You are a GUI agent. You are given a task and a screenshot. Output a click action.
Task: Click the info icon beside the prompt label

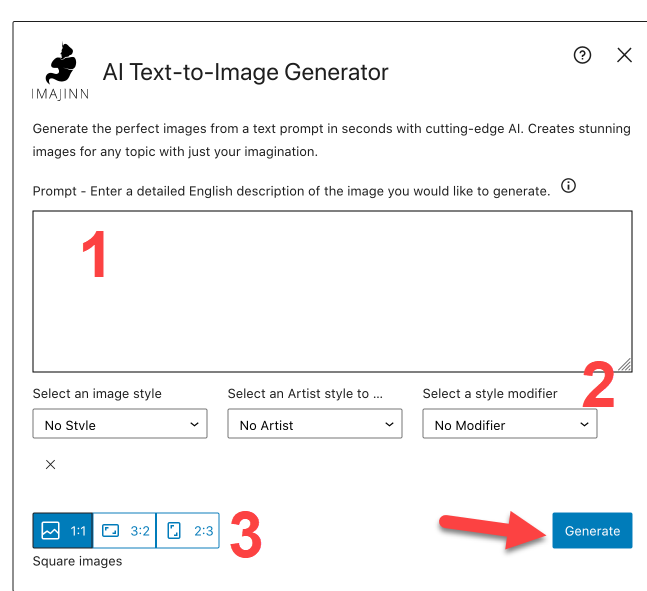569,187
